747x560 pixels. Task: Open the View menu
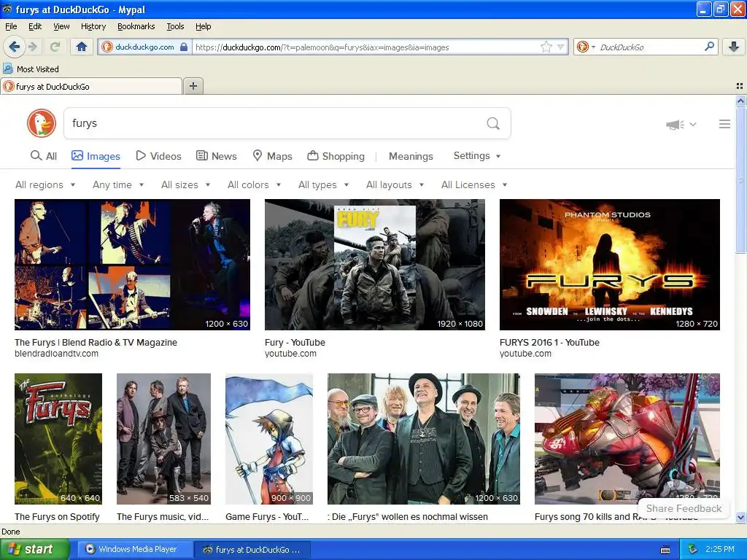tap(61, 26)
